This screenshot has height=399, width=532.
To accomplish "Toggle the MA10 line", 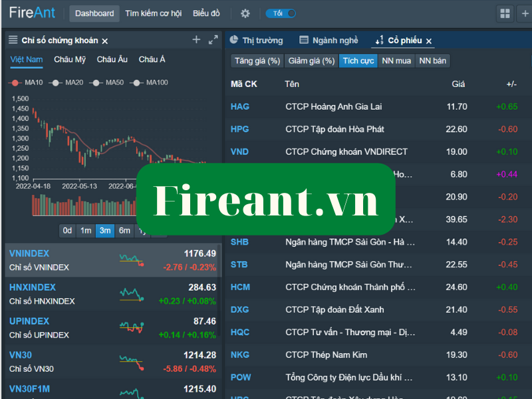I will click(x=26, y=82).
